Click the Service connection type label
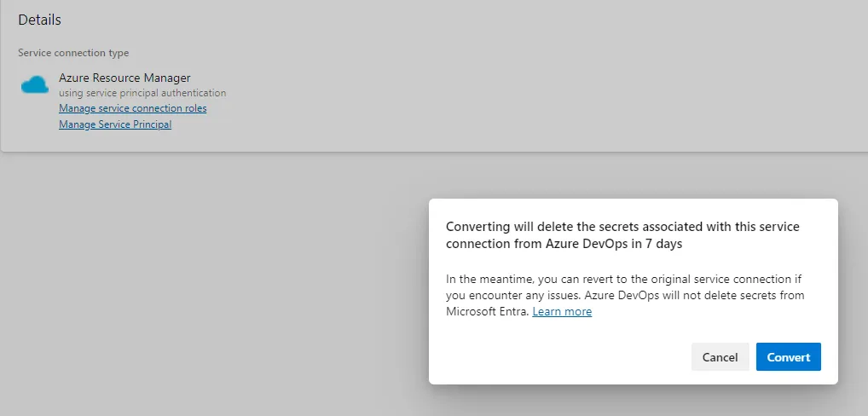Screen dimensions: 868x416 pyautogui.click(x=73, y=53)
